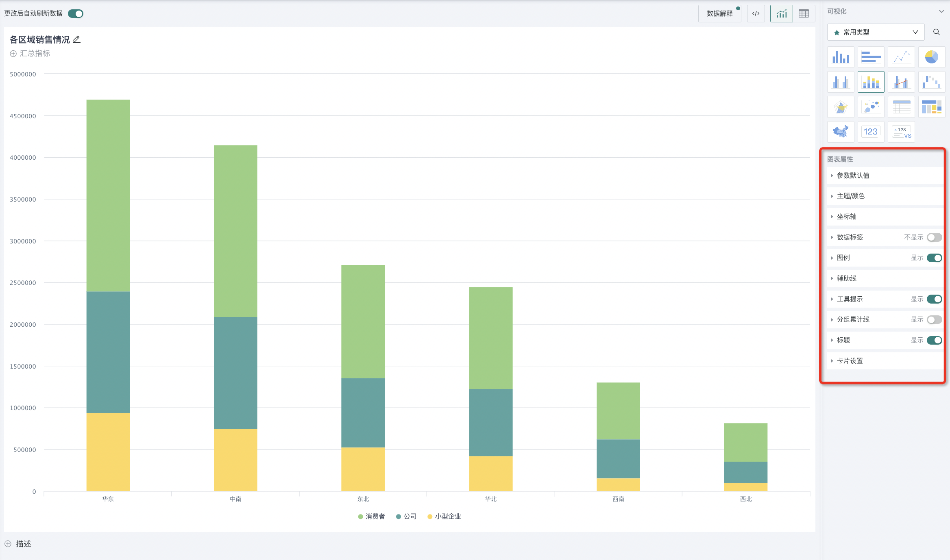
Task: Enable the 数据标签 display toggle
Action: click(934, 237)
